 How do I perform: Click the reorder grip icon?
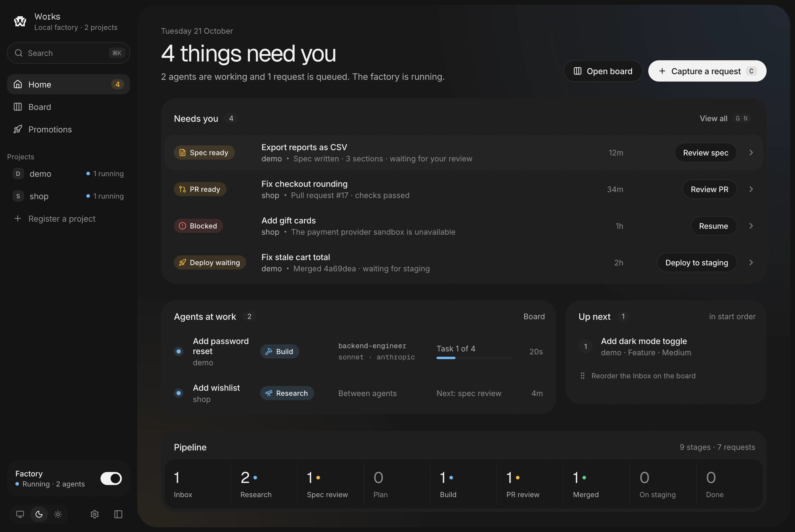click(583, 376)
